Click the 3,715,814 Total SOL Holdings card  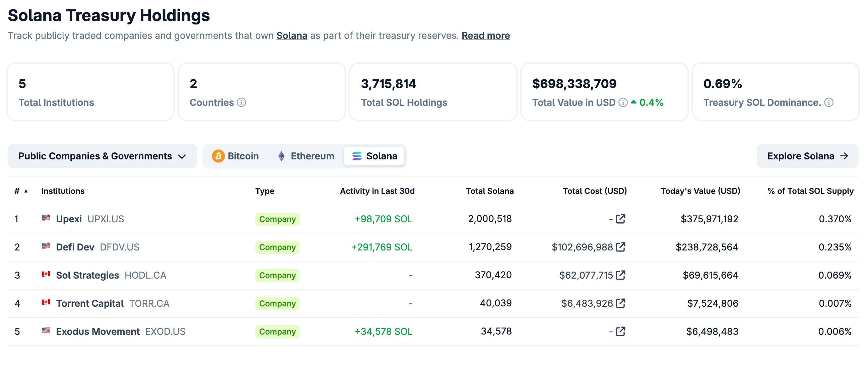pyautogui.click(x=433, y=91)
